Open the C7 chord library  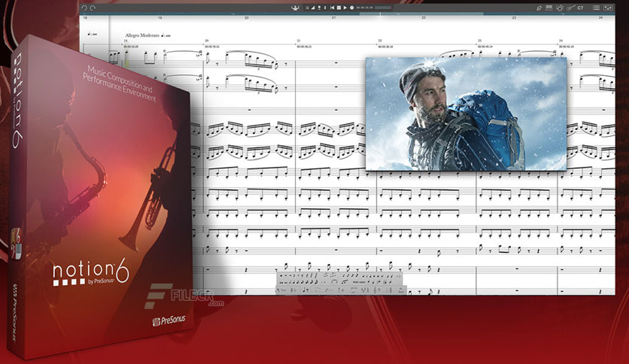click(580, 8)
